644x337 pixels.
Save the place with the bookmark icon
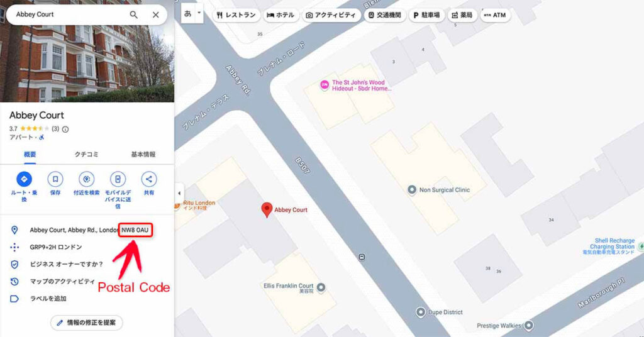click(55, 179)
